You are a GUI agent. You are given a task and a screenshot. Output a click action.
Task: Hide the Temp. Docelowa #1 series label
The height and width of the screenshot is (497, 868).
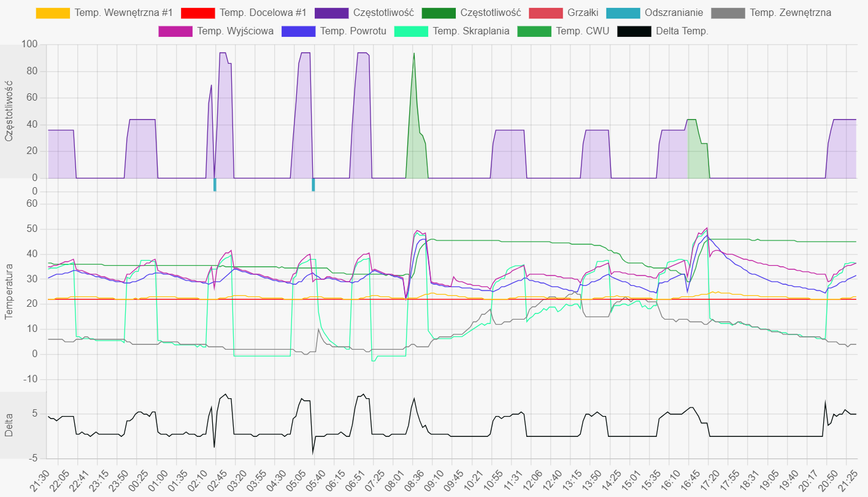click(x=263, y=13)
